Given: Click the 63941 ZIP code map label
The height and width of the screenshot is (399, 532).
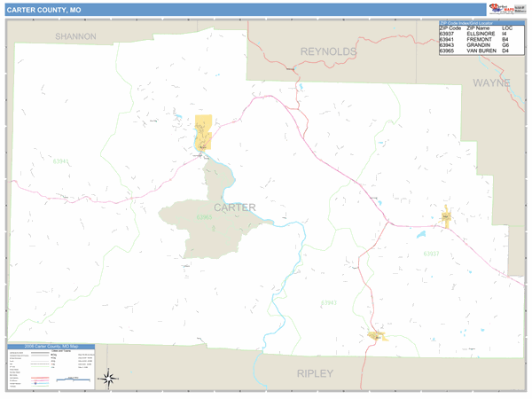Looking at the screenshot, I should click(x=60, y=161).
